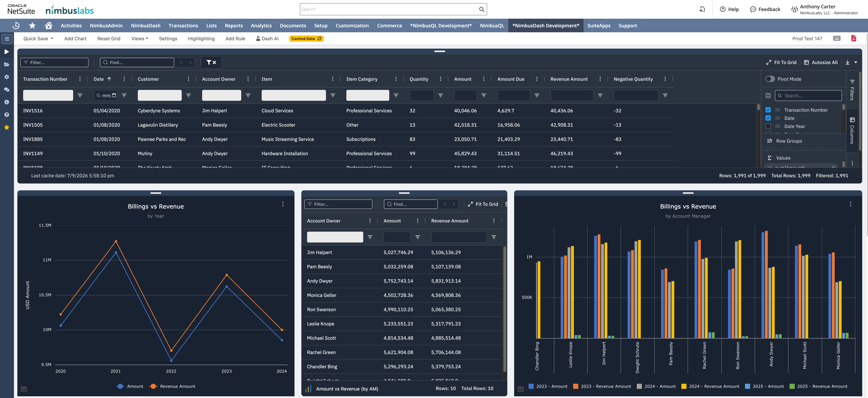Go to previous find result in main grid
The image size is (868, 398).
(x=181, y=62)
